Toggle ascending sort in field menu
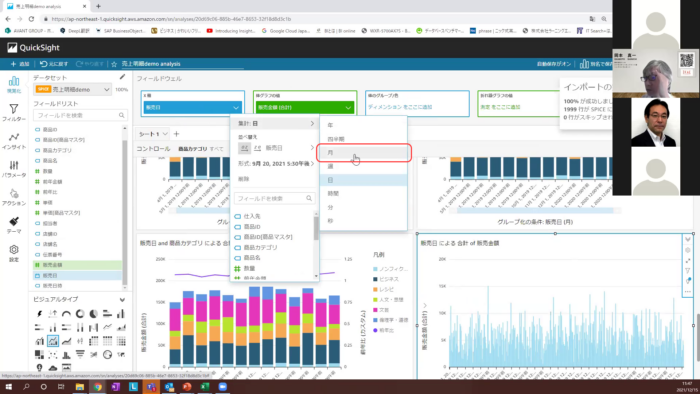Viewport: 700px width, 394px height. click(244, 148)
